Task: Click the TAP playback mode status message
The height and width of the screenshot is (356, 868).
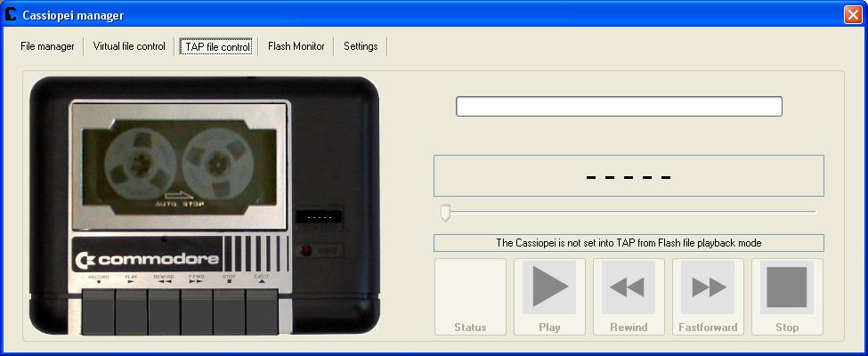Action: pyautogui.click(x=629, y=243)
